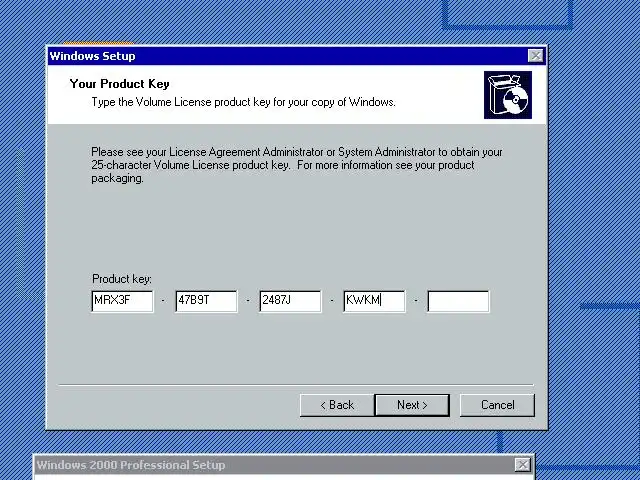This screenshot has width=640, height=480.
Task: Click the 'Type the Volume License product key' text
Action: pyautogui.click(x=243, y=102)
